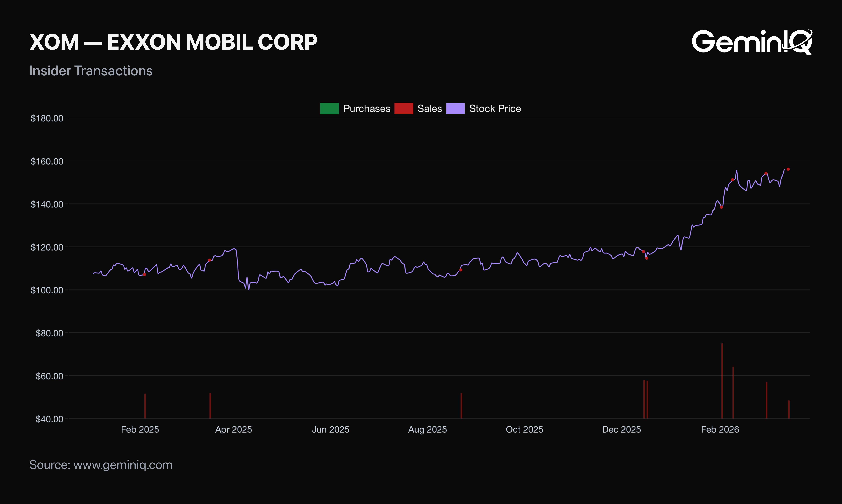Click the Feb 2025 x-axis label
The height and width of the screenshot is (504, 842).
pyautogui.click(x=140, y=430)
